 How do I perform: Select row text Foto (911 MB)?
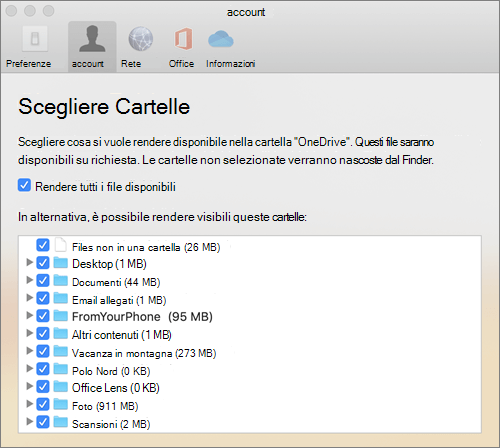click(105, 406)
